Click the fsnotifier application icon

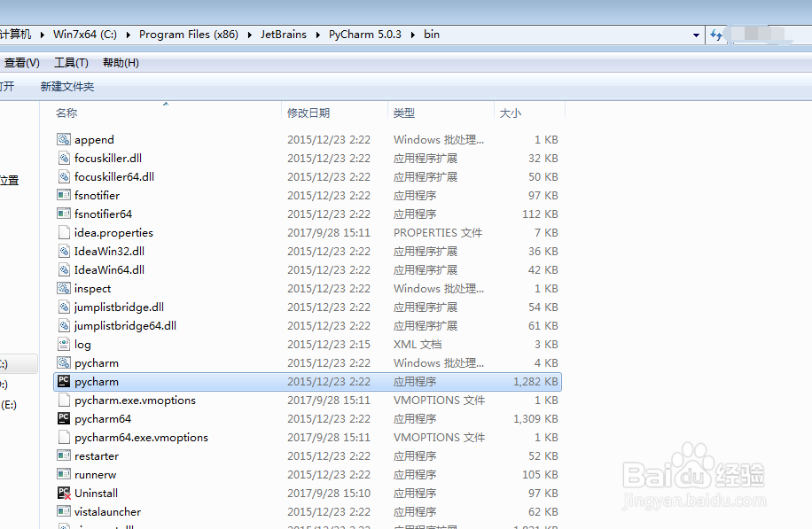click(x=64, y=195)
